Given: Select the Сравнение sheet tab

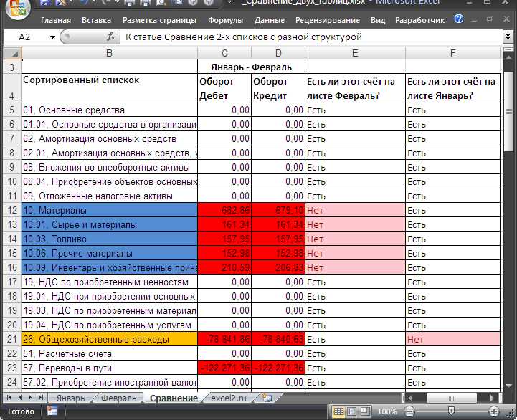Looking at the screenshot, I should pyautogui.click(x=174, y=398).
